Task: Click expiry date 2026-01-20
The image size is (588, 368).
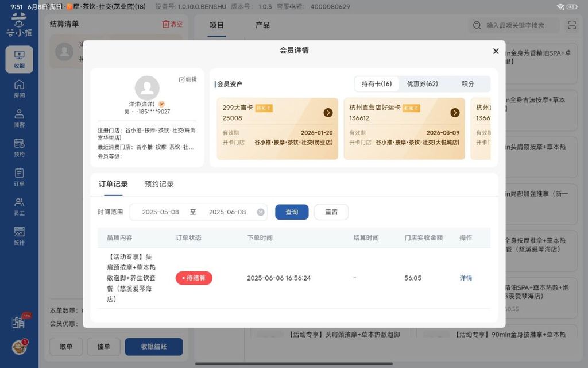Action: click(x=317, y=133)
